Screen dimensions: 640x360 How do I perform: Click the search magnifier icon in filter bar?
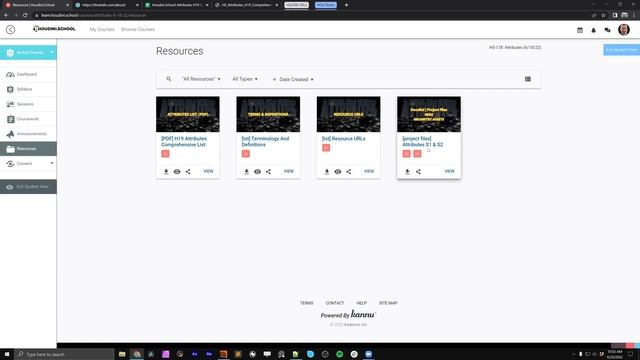pos(169,79)
